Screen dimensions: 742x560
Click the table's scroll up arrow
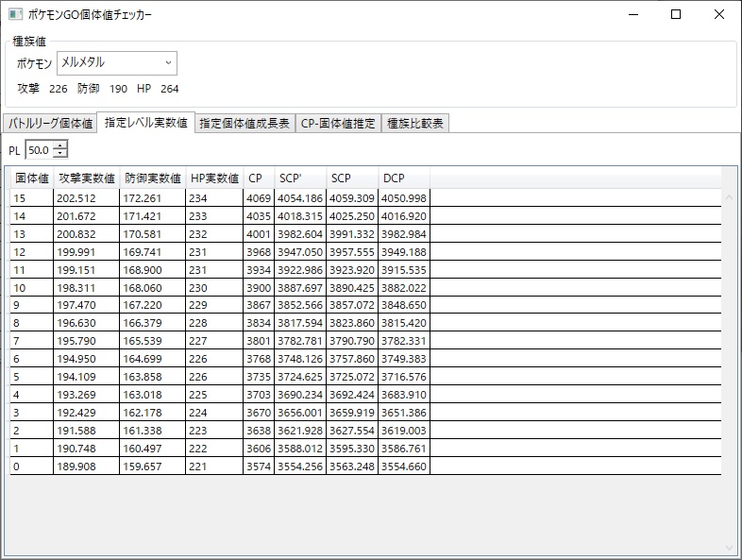click(729, 197)
